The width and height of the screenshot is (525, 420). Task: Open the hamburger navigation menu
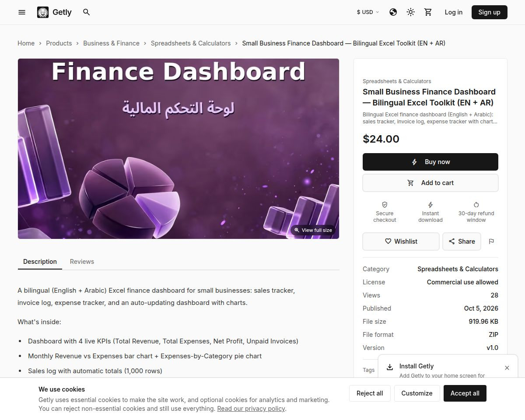pos(22,12)
